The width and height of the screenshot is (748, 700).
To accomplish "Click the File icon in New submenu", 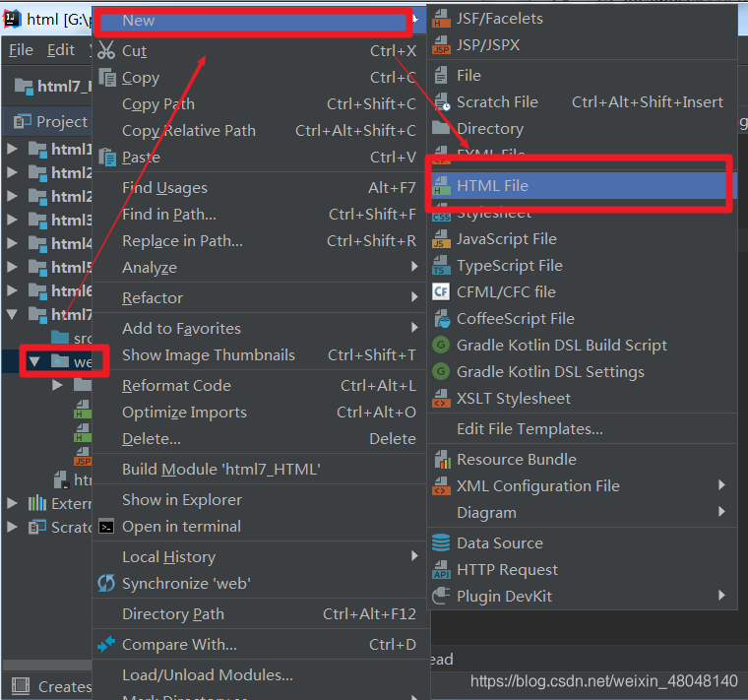I will tap(441, 76).
